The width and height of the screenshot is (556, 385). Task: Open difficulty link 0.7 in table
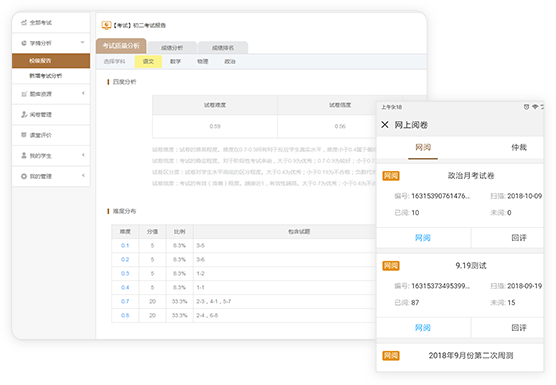coord(125,301)
